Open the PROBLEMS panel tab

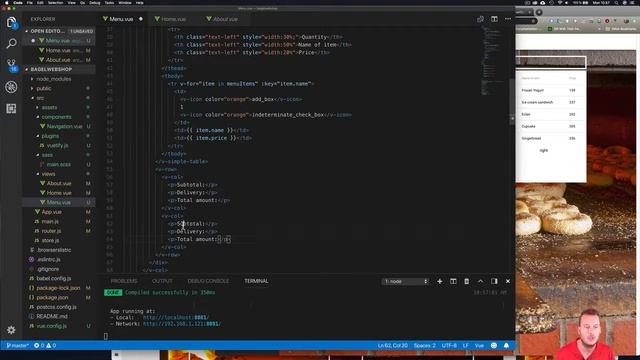(x=124, y=281)
